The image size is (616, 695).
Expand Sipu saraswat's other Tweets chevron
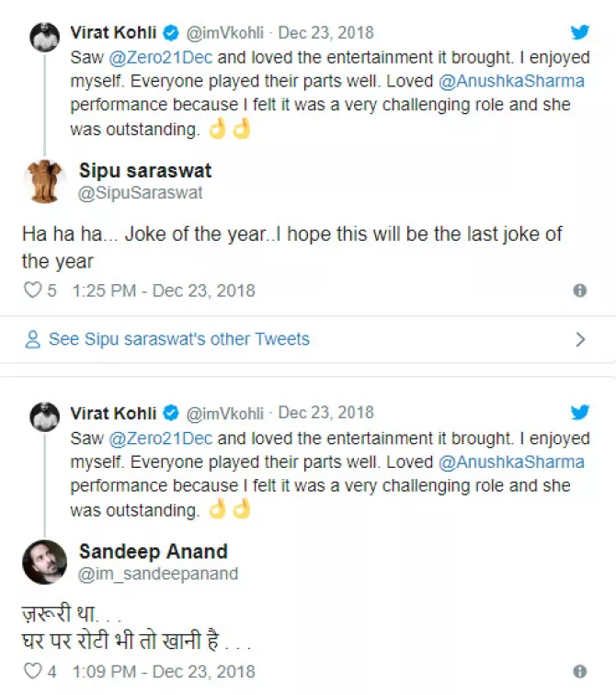tap(580, 340)
